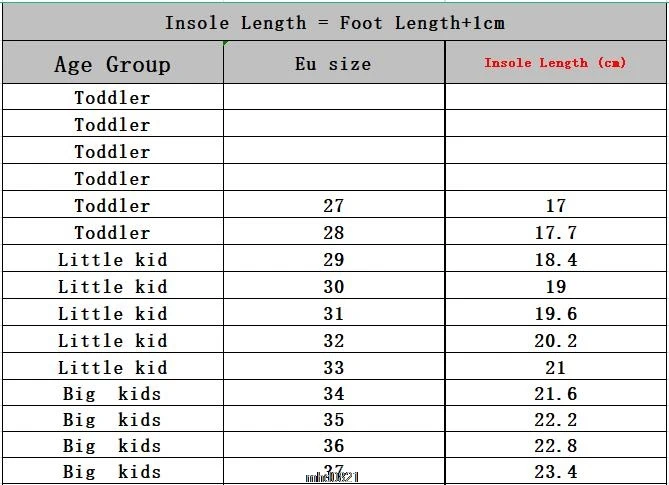Select the Little kid cell beside size 29

click(x=112, y=260)
